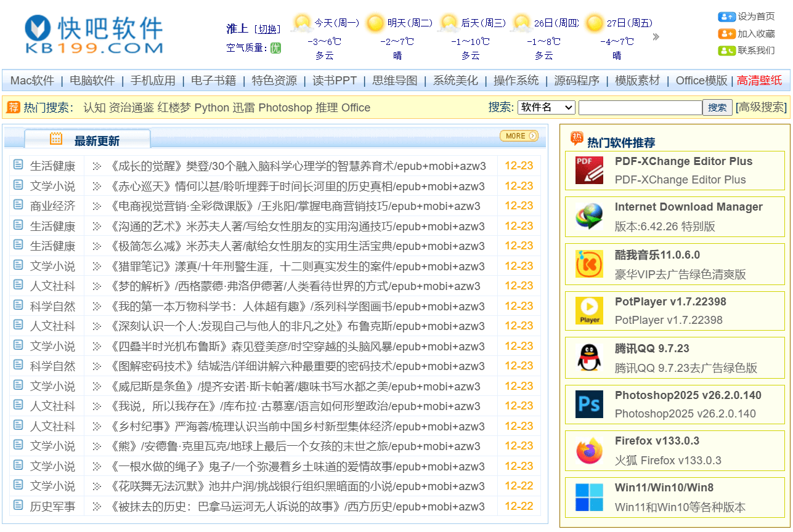
Task: Open 《花咲舞无法沉默》 ebook link
Action: click(296, 486)
